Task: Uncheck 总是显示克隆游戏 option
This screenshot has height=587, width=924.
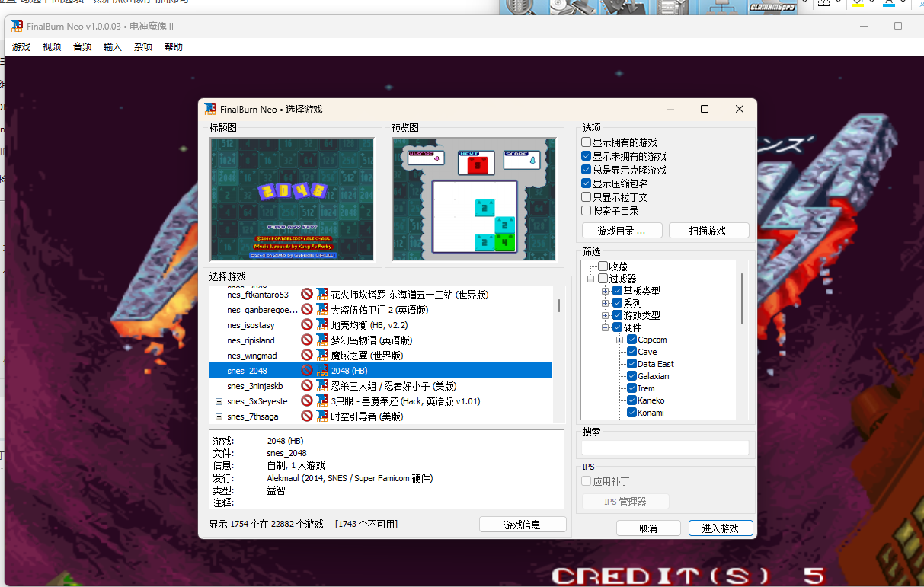Action: point(587,170)
